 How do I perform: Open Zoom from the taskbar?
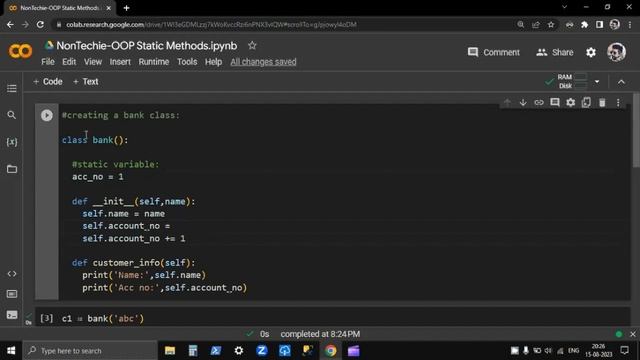(262, 351)
